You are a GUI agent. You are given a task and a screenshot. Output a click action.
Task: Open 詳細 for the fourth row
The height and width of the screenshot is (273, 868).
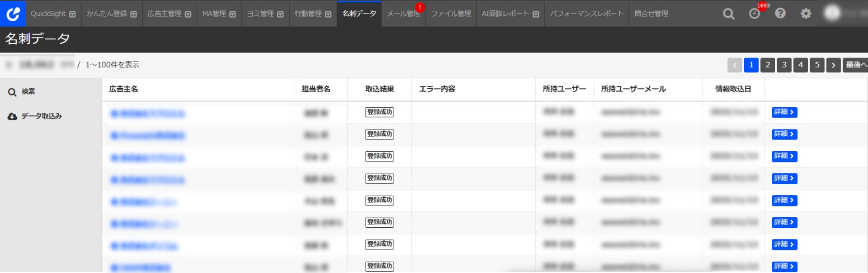click(784, 178)
